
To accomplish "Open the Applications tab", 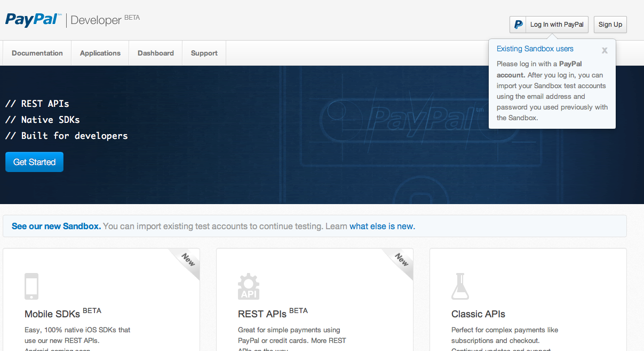I will click(100, 53).
